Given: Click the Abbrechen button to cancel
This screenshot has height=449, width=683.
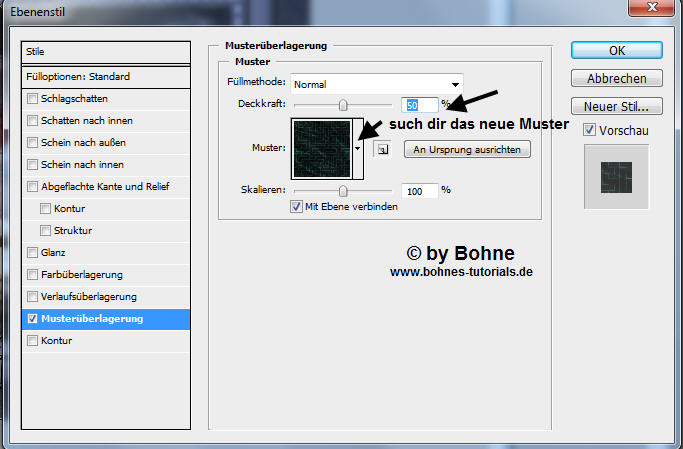Looking at the screenshot, I should point(616,78).
